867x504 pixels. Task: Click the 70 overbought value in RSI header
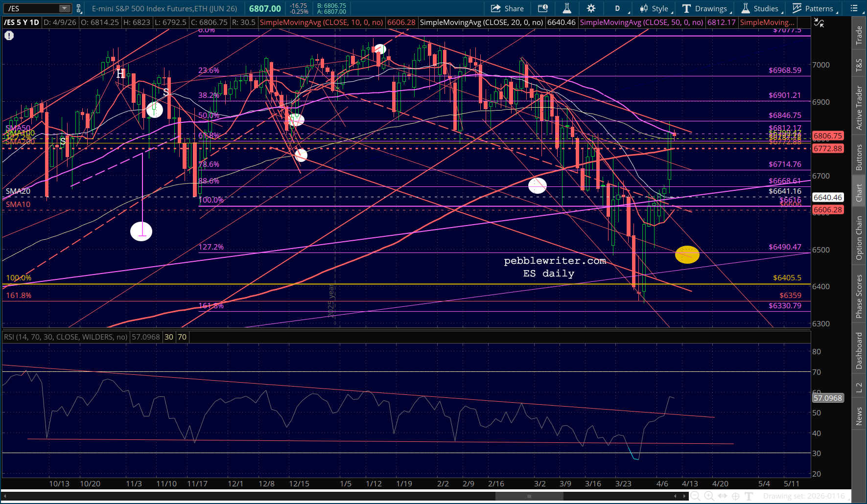pos(182,337)
